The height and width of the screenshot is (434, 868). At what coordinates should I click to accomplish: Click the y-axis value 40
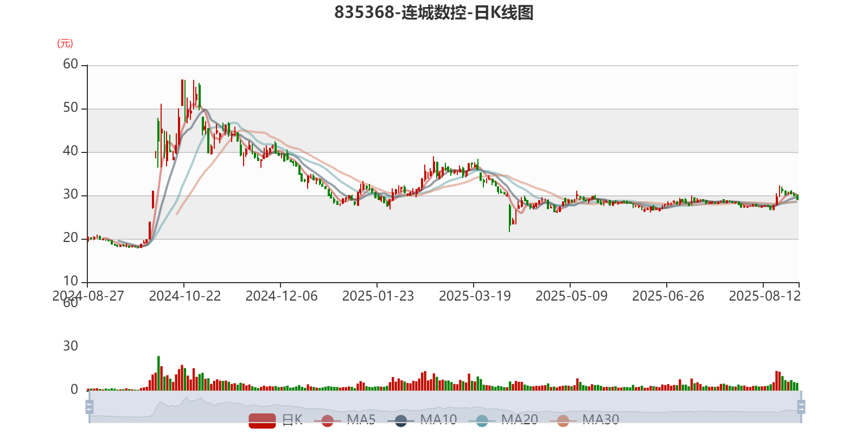(x=71, y=151)
